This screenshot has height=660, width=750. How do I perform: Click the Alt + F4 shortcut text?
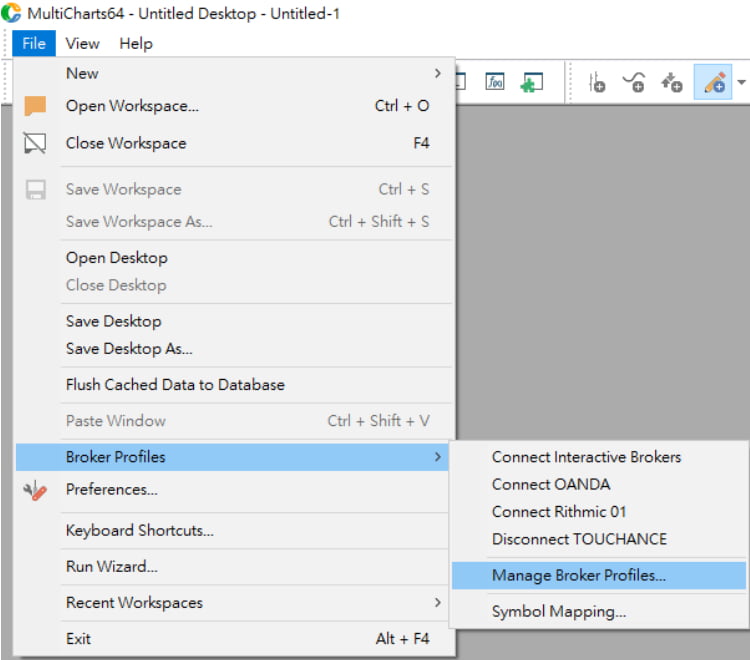click(x=402, y=639)
